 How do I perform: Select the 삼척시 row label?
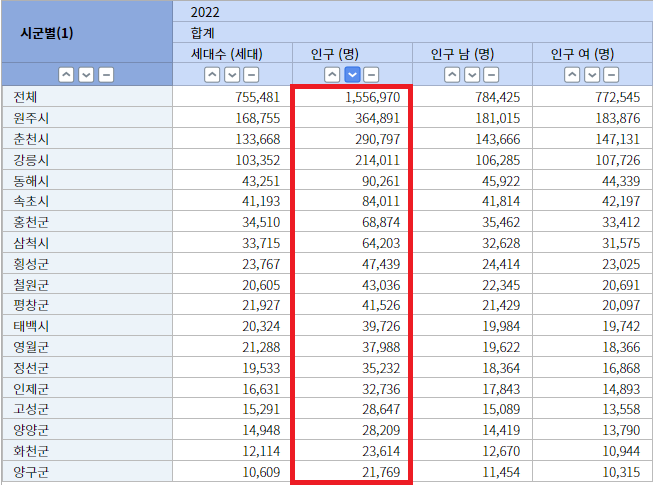click(87, 243)
